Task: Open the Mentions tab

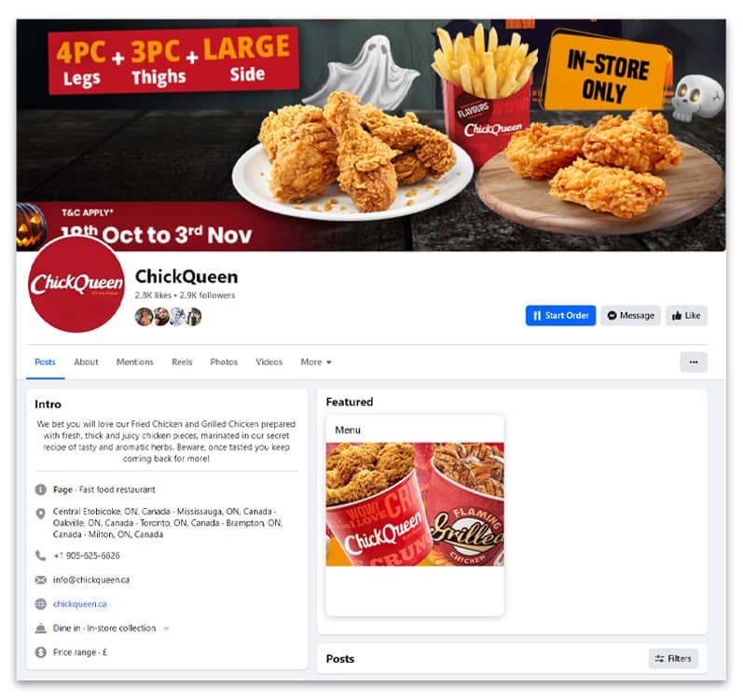Action: click(135, 363)
